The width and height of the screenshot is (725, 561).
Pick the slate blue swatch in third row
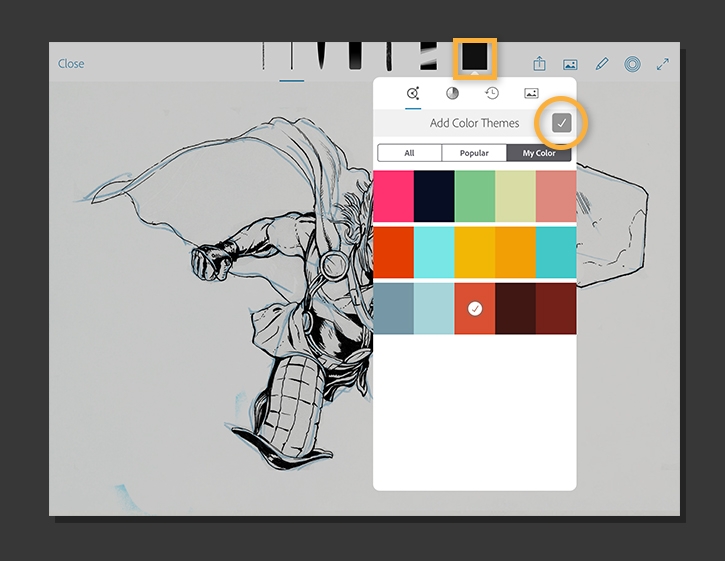click(x=393, y=308)
